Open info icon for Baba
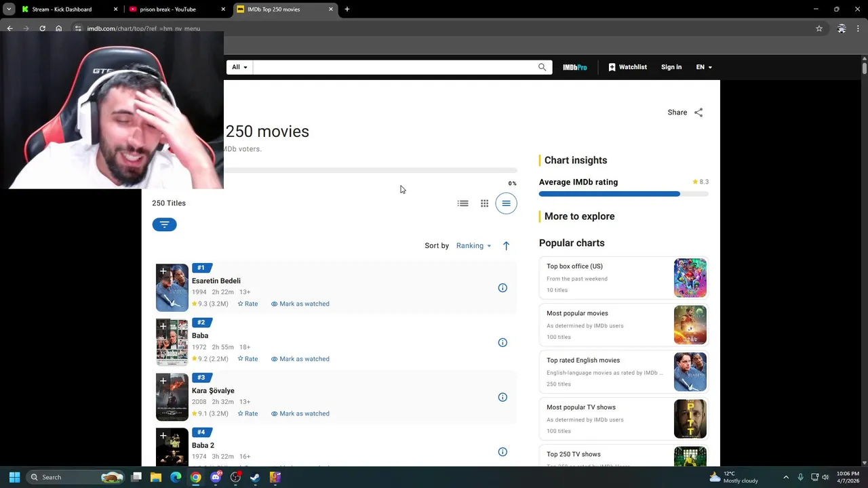 coord(502,343)
